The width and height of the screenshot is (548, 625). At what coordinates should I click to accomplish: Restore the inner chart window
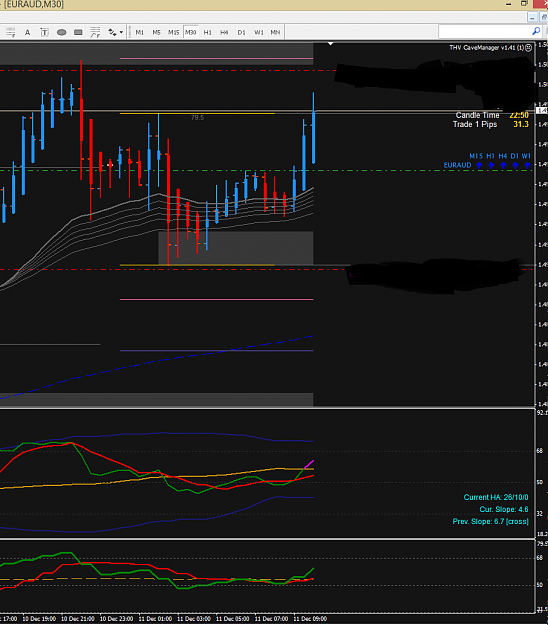(x=544, y=17)
